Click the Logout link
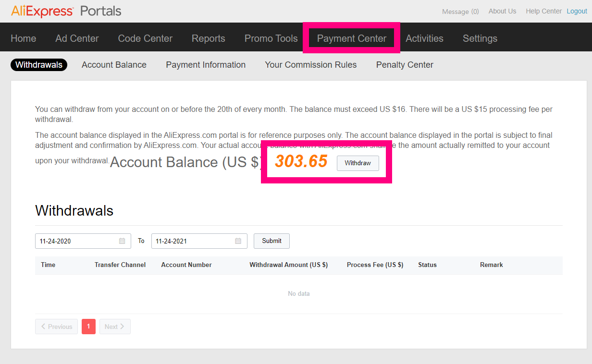The image size is (592, 364). click(577, 11)
